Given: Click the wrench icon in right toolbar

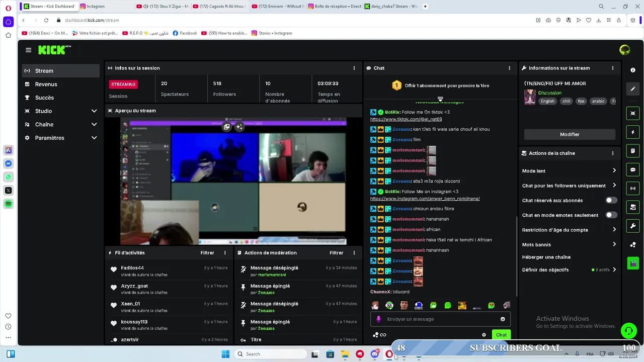Looking at the screenshot, I should tap(633, 226).
